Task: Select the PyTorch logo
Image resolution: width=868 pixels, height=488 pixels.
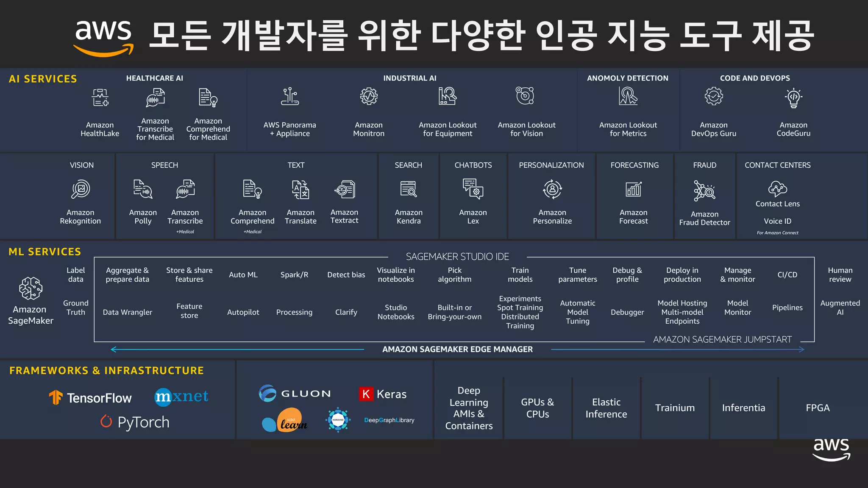Action: (135, 422)
